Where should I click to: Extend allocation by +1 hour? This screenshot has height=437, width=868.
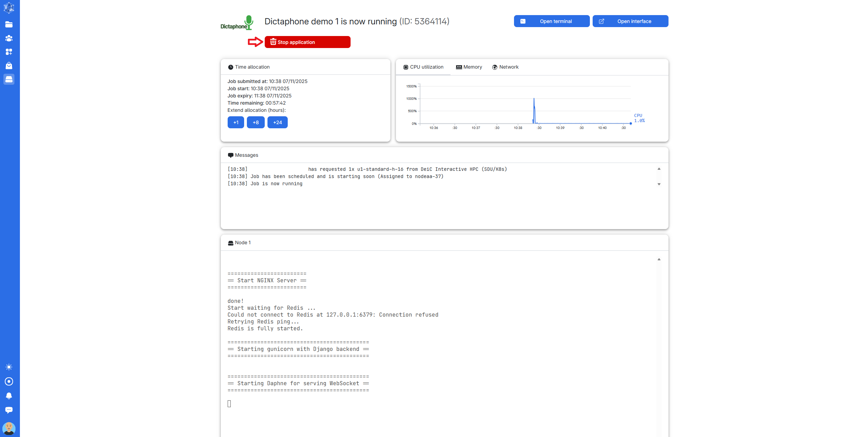[x=236, y=122]
